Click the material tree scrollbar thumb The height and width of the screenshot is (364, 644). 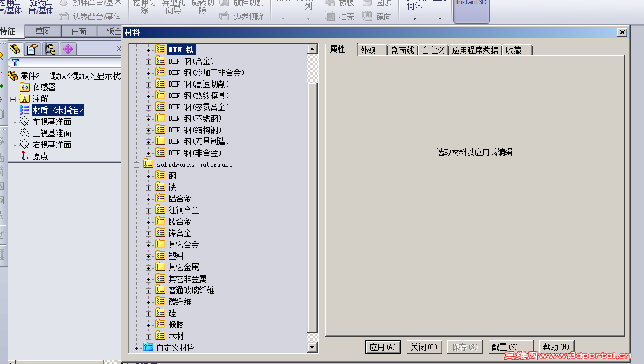312,207
